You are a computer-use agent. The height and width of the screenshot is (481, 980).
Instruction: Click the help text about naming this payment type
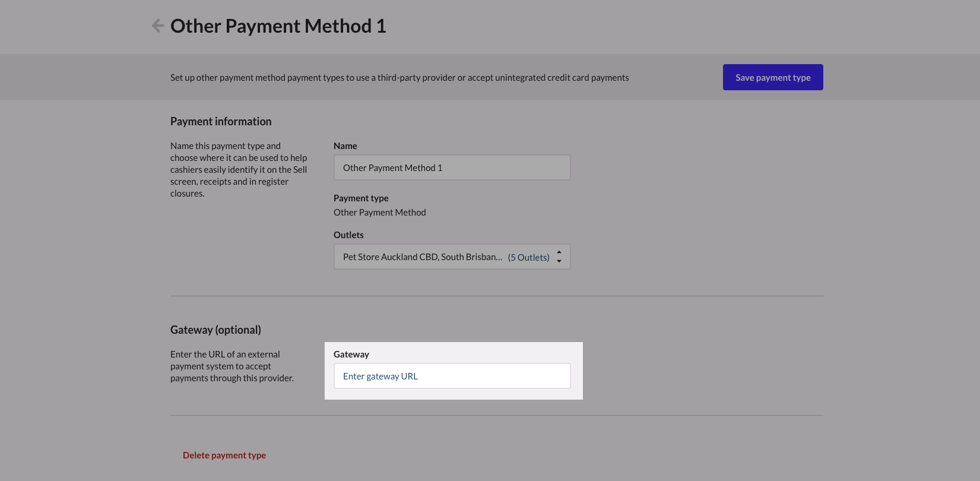tap(239, 170)
